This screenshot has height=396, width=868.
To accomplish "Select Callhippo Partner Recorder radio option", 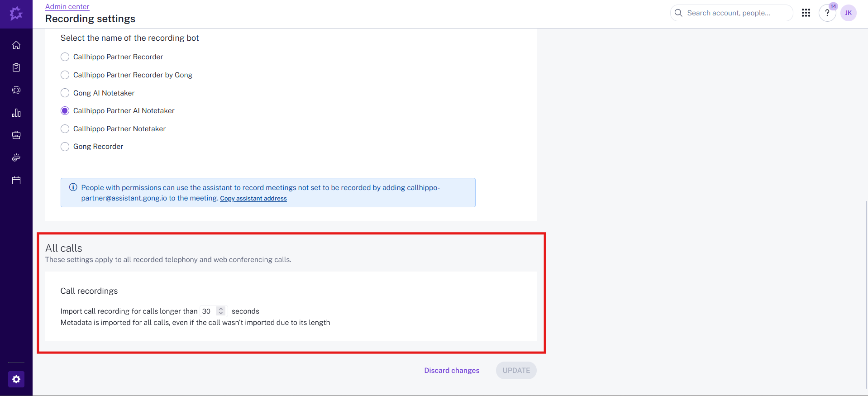I will pos(65,57).
